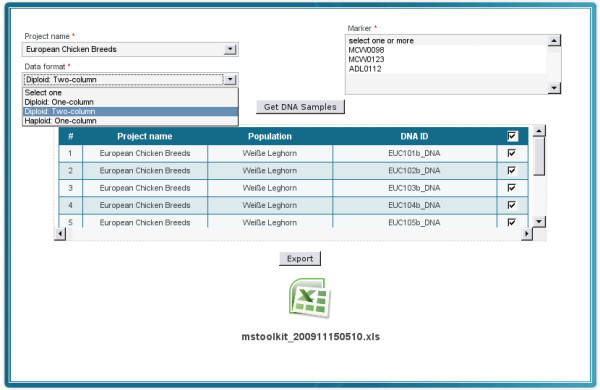Viewport: 600px width, 390px height.
Task: Click marker list scroll-up arrow
Action: pos(554,40)
